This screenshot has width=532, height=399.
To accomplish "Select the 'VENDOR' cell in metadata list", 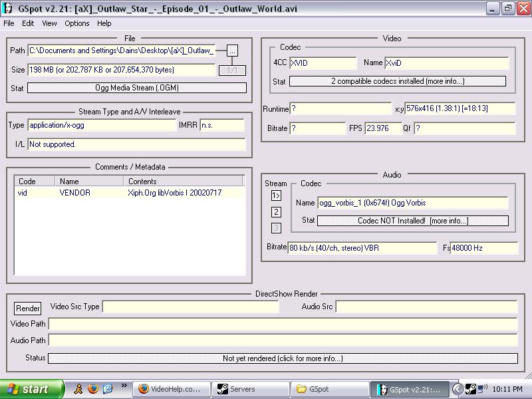I will point(74,193).
